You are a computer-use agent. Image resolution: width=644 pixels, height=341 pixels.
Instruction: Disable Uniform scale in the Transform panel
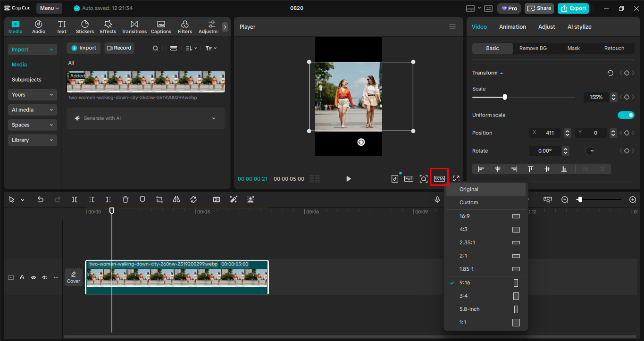(x=626, y=115)
